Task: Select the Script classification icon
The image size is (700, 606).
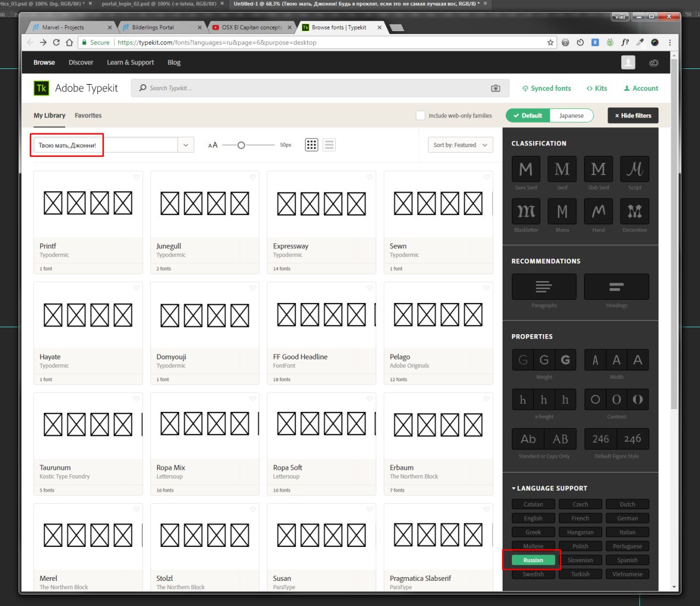Action: tap(634, 169)
